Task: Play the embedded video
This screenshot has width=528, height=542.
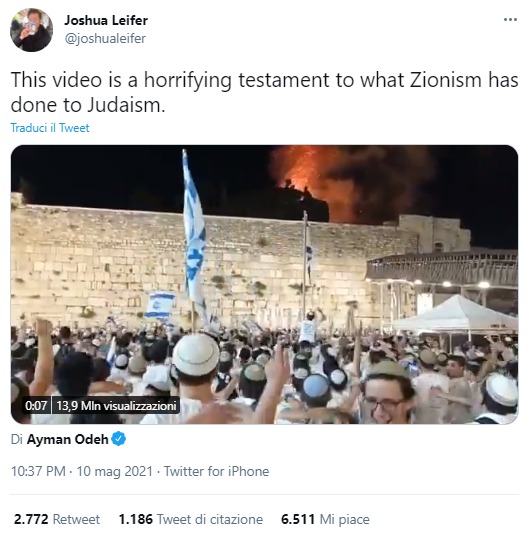Action: [264, 284]
